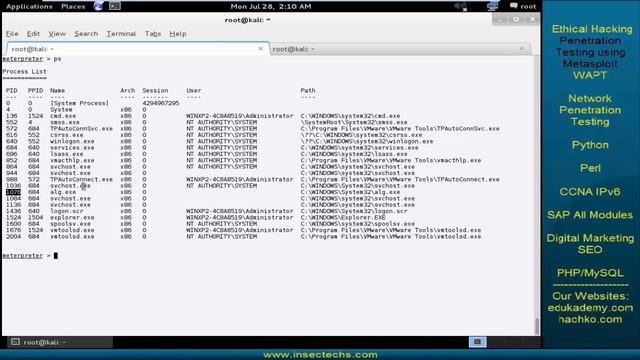The image size is (640, 360).
Task: Close the first root@kali tab
Action: coord(260,49)
